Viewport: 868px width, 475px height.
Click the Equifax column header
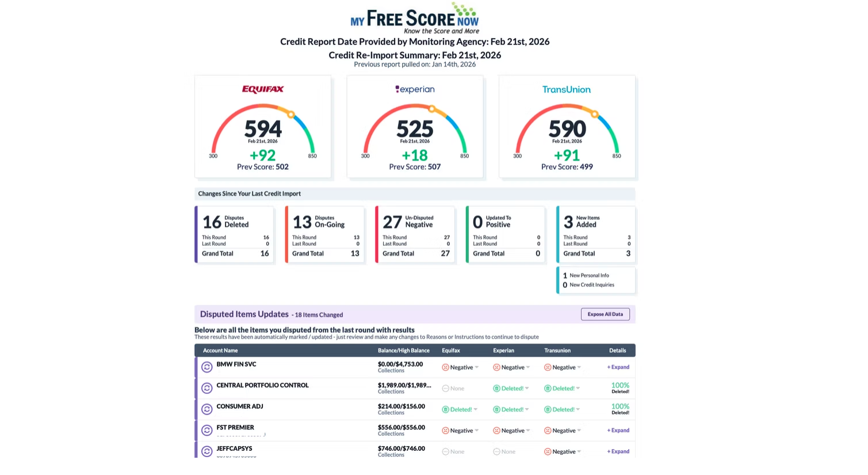tap(451, 351)
